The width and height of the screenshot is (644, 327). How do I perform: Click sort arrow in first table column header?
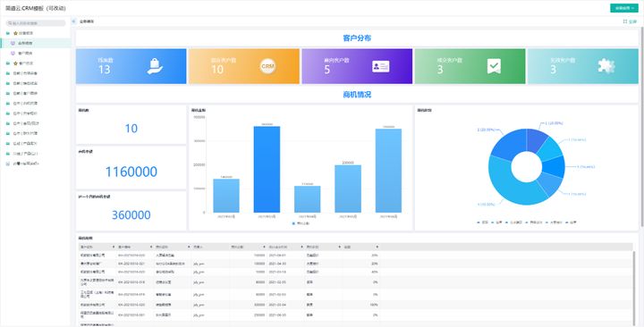114,247
